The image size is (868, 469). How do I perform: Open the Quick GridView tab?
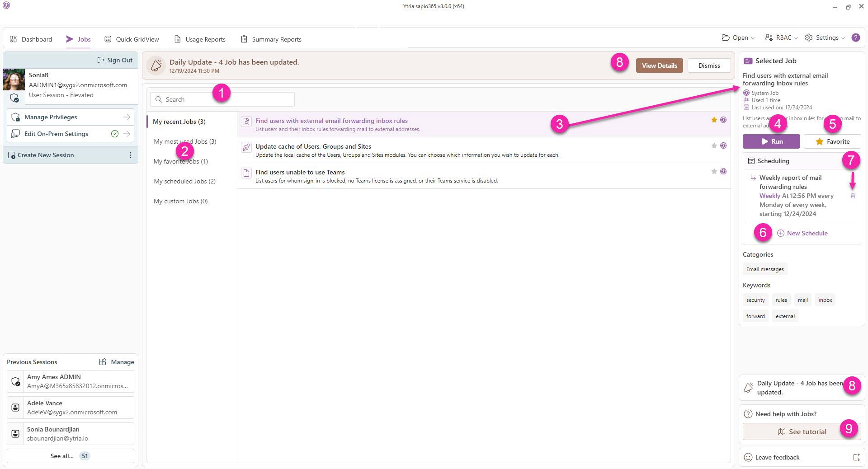tap(132, 39)
